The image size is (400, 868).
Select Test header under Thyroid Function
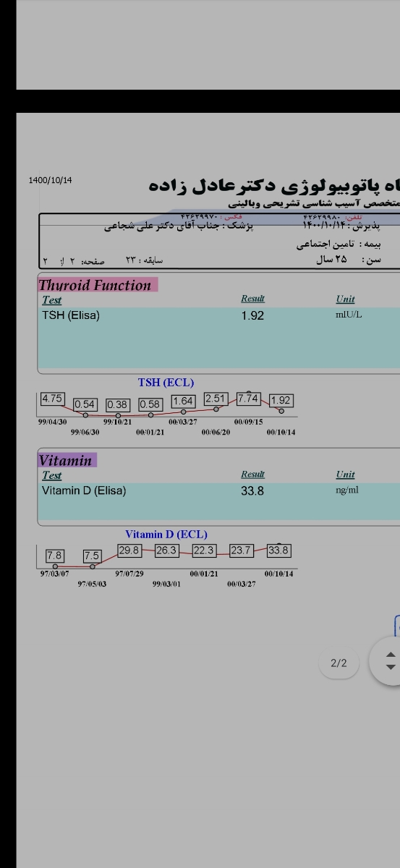51,299
